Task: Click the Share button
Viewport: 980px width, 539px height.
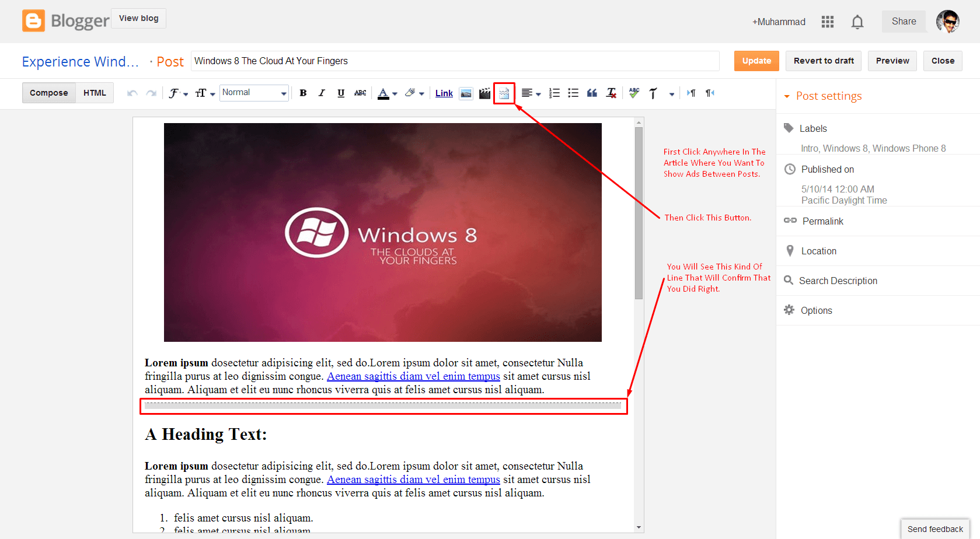Action: pos(904,22)
